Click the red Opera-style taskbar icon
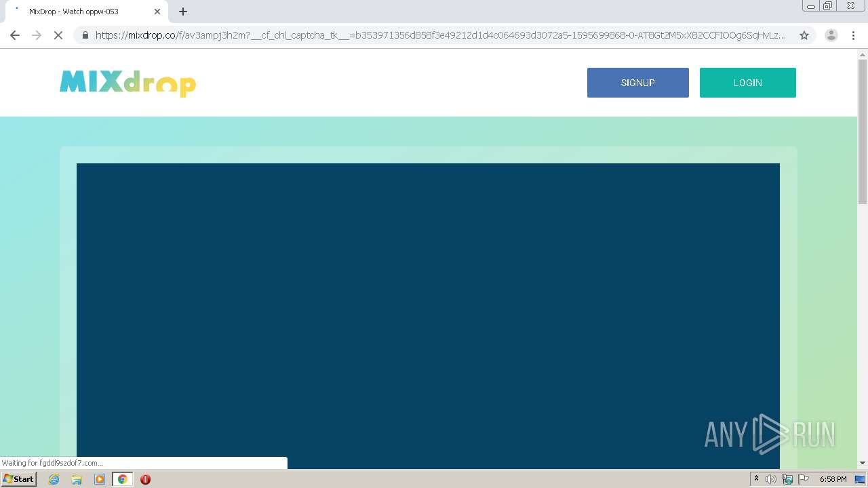The image size is (868, 488). pos(145,479)
